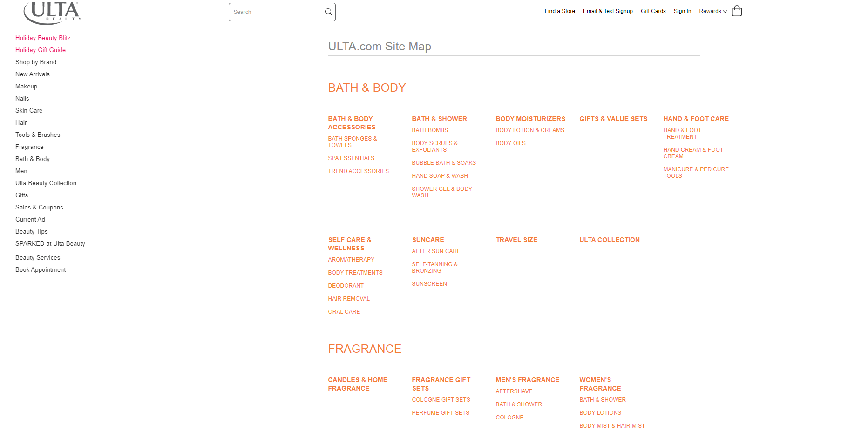The image size is (868, 431).
Task: Select New Arrivals in sidebar
Action: tap(33, 74)
